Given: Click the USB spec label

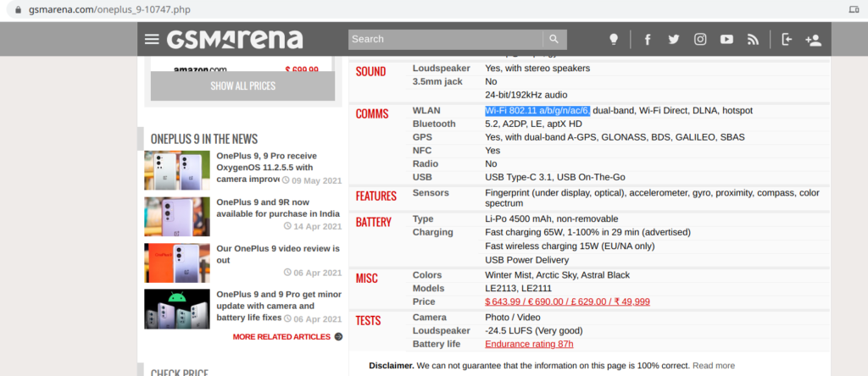Looking at the screenshot, I should click(x=422, y=177).
